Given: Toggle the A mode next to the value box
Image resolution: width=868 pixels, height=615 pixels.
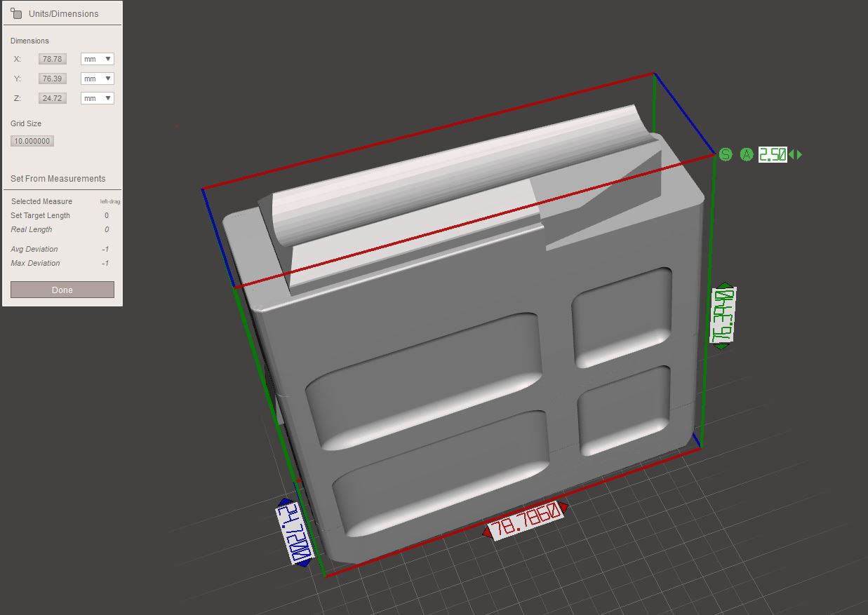Looking at the screenshot, I should (x=745, y=154).
